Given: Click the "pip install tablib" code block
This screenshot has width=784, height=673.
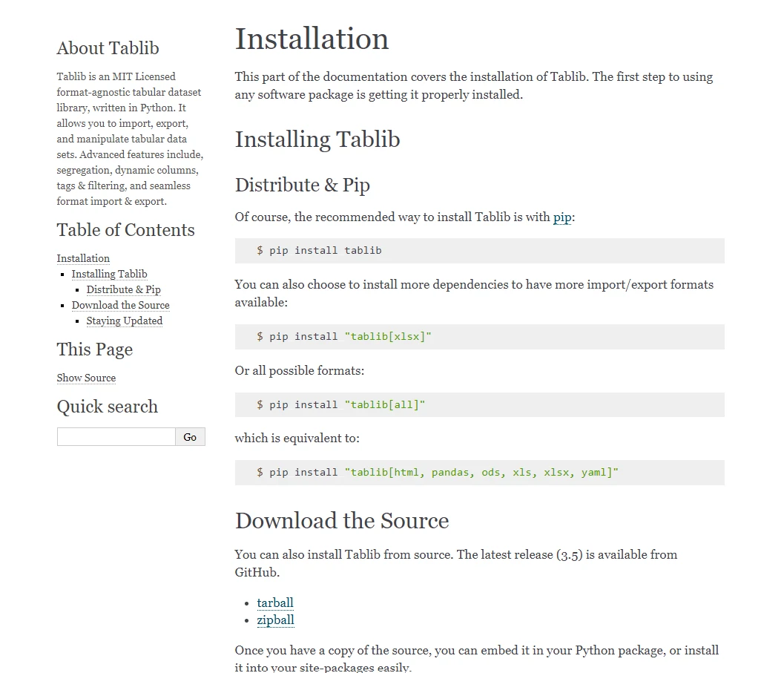Looking at the screenshot, I should click(x=479, y=251).
